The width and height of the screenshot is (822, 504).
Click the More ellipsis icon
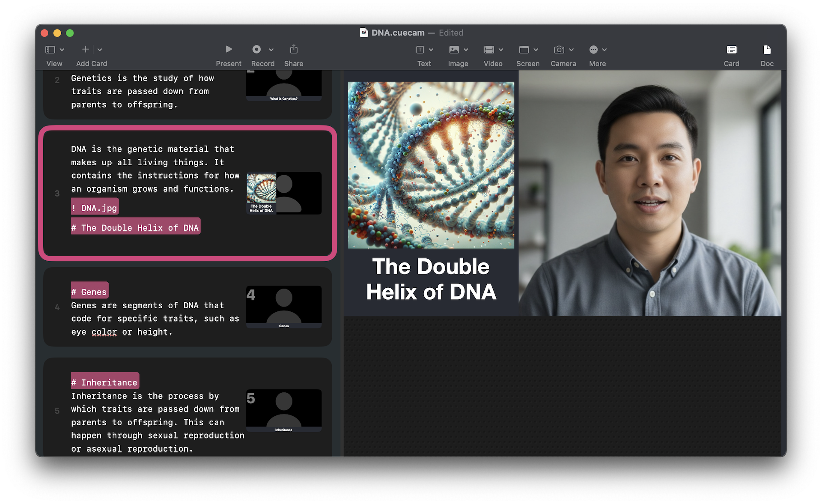(593, 50)
